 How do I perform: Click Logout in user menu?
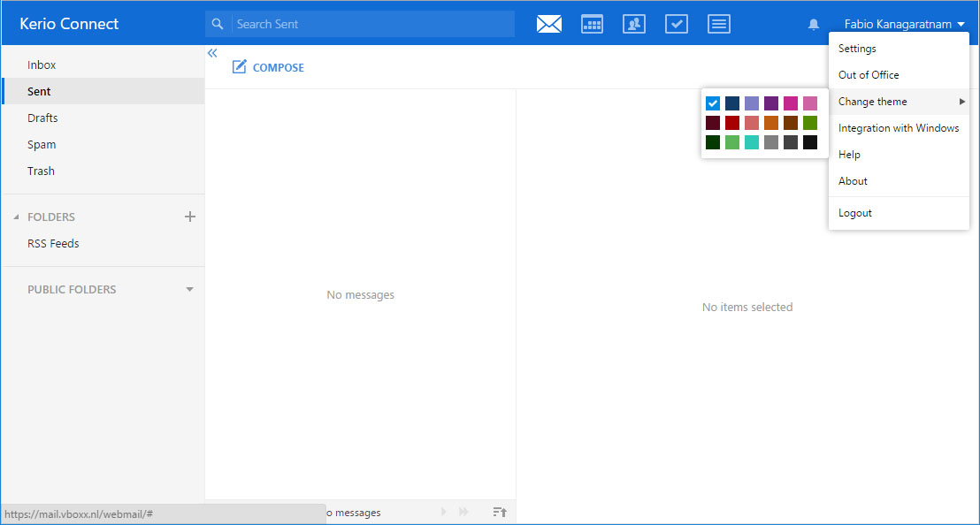[x=899, y=213]
